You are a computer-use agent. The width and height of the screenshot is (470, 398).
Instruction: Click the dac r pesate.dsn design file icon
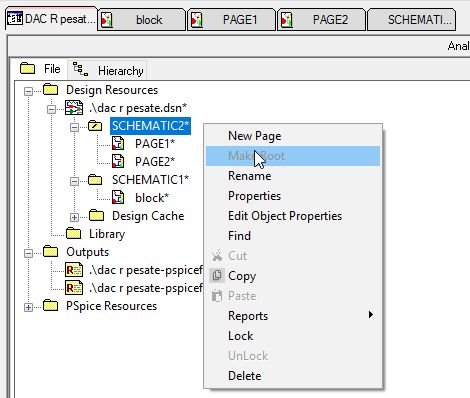click(74, 108)
